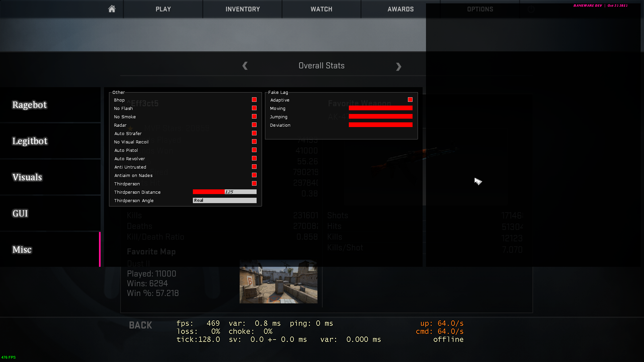644x362 pixels.
Task: Click the home icon in top bar
Action: coord(112,9)
